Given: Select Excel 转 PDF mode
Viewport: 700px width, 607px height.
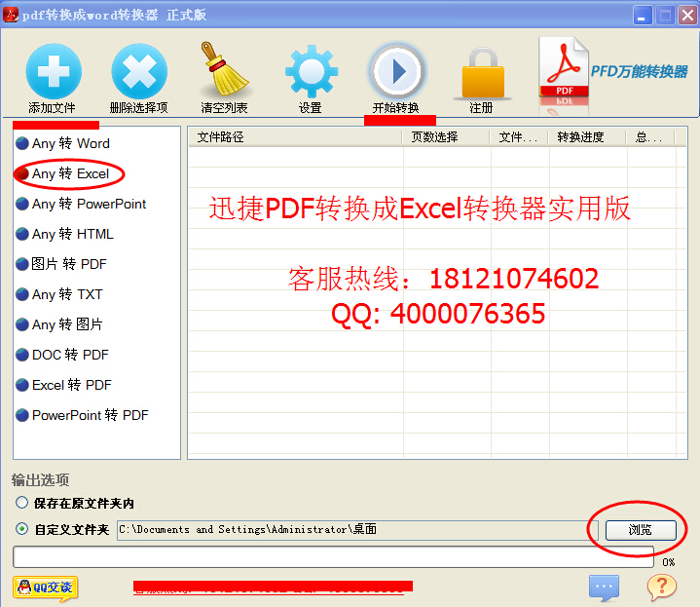Looking at the screenshot, I should pos(63,385).
